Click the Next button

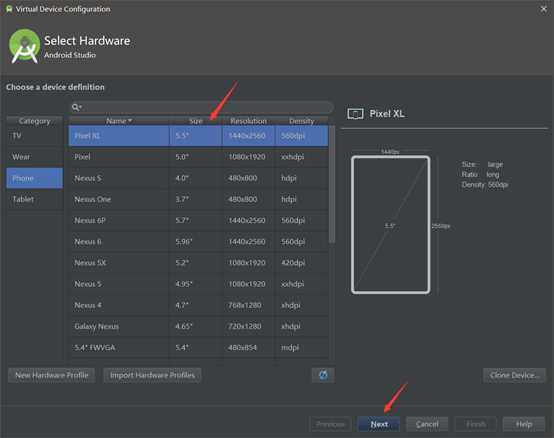379,424
